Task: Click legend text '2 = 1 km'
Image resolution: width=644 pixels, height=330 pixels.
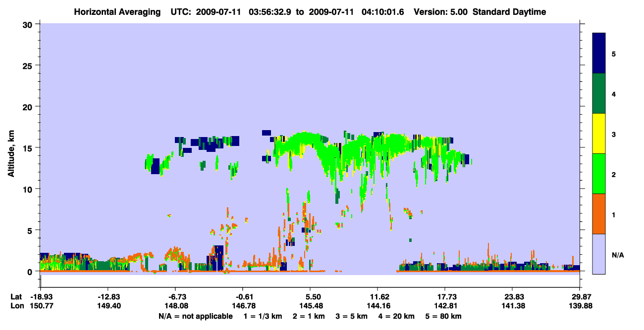Action: [x=309, y=316]
